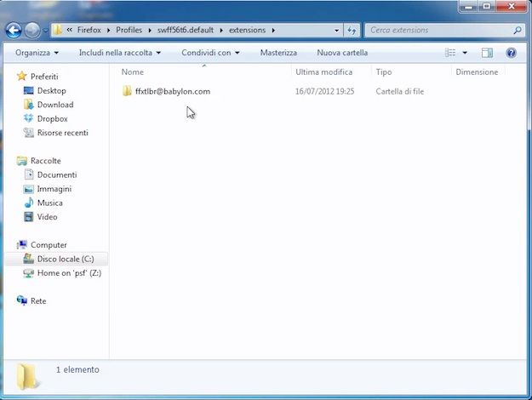532x400 pixels.
Task: Select Firefox in the address breadcrumb
Action: tap(89, 30)
